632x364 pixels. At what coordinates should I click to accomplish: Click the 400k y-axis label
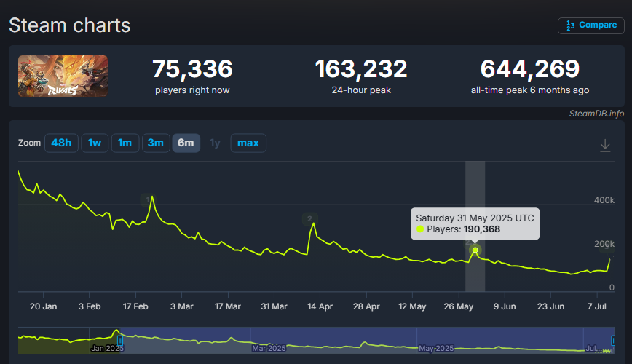[604, 200]
